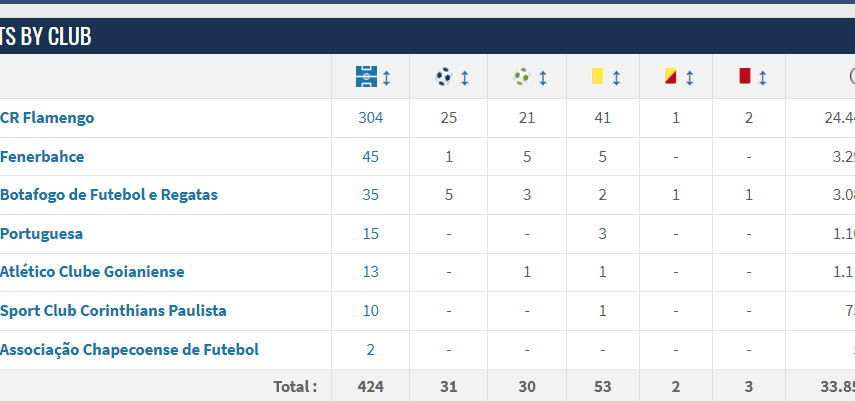Visit Associação Chapecoense de Futebol link
Viewport: 855px width, 401px height.
pos(129,350)
